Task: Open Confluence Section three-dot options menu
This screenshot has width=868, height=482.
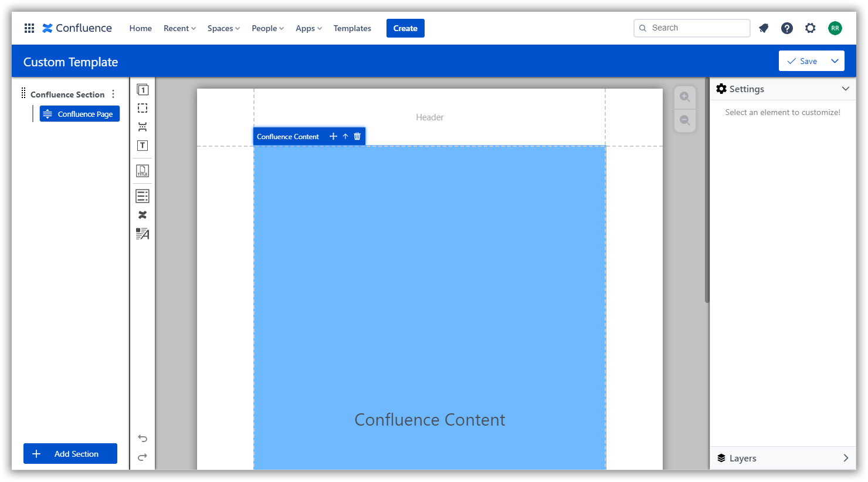Action: point(113,94)
